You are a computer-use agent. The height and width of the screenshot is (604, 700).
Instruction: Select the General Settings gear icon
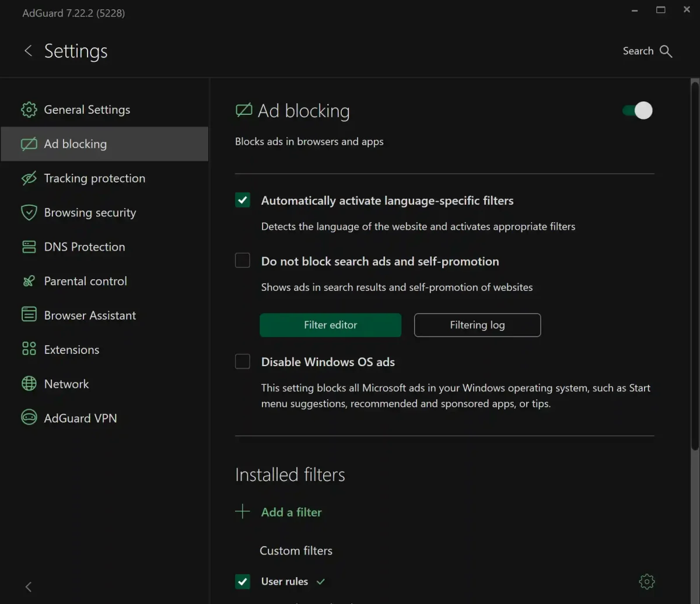coord(28,110)
